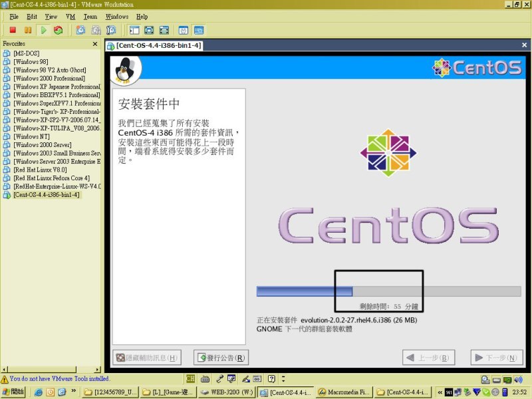
Task: Select [Windows 98] in Favorites
Action: coord(31,62)
